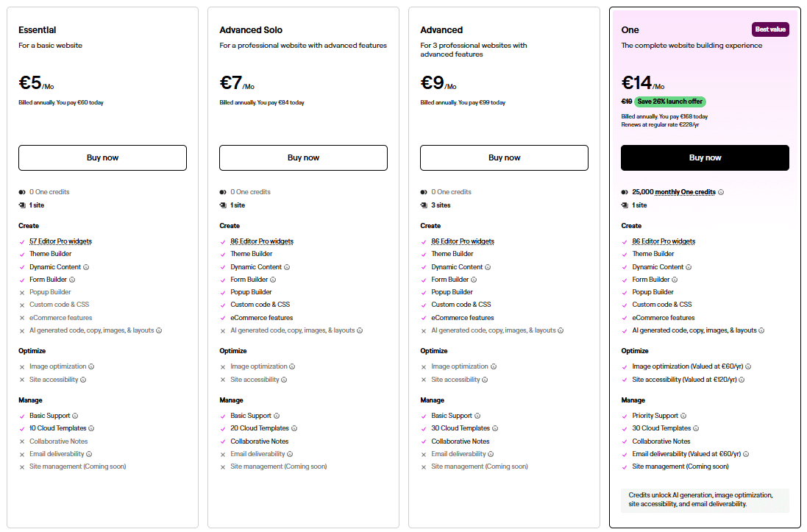This screenshot has width=807, height=532.
Task: Open info tooltip for Dynamic Content in Essential
Action: point(85,266)
